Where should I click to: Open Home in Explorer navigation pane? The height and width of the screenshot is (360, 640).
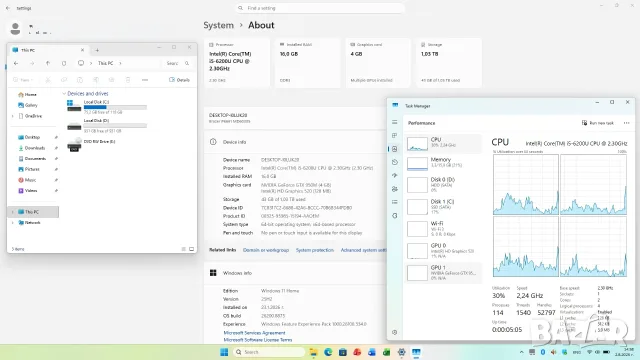point(27,94)
